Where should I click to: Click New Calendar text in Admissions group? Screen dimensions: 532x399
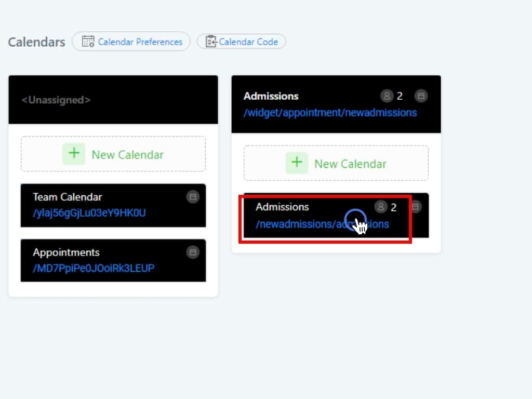pos(350,164)
